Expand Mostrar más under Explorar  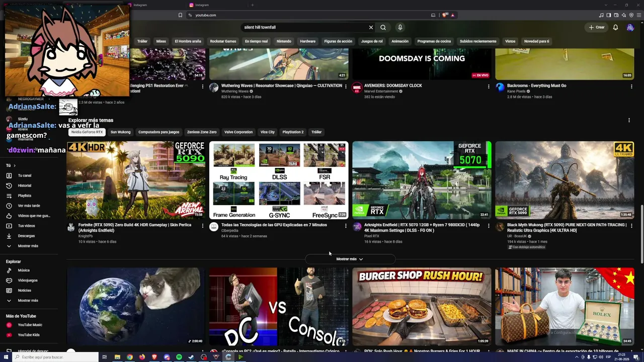[28, 300]
